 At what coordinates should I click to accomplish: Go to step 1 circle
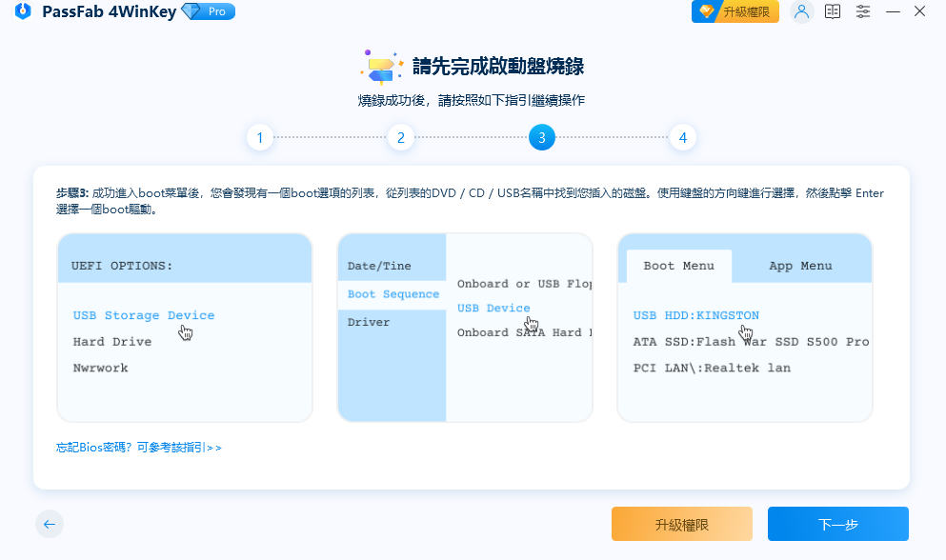click(x=260, y=137)
